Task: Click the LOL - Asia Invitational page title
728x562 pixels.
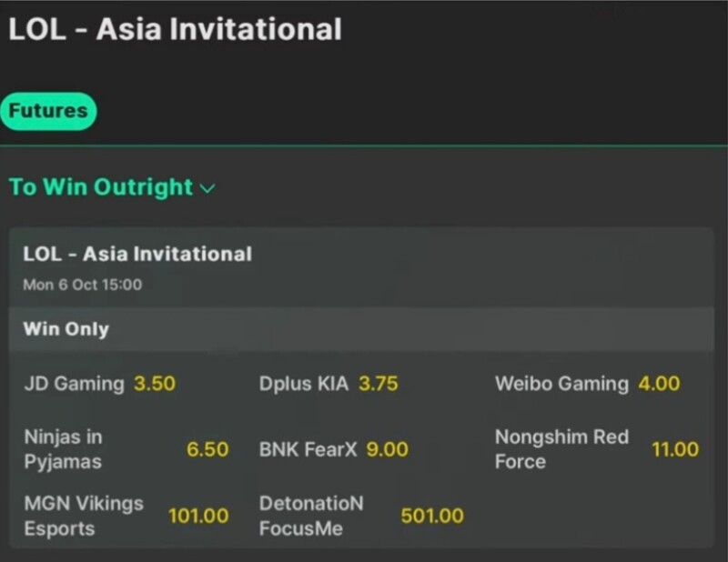Action: pyautogui.click(x=175, y=29)
